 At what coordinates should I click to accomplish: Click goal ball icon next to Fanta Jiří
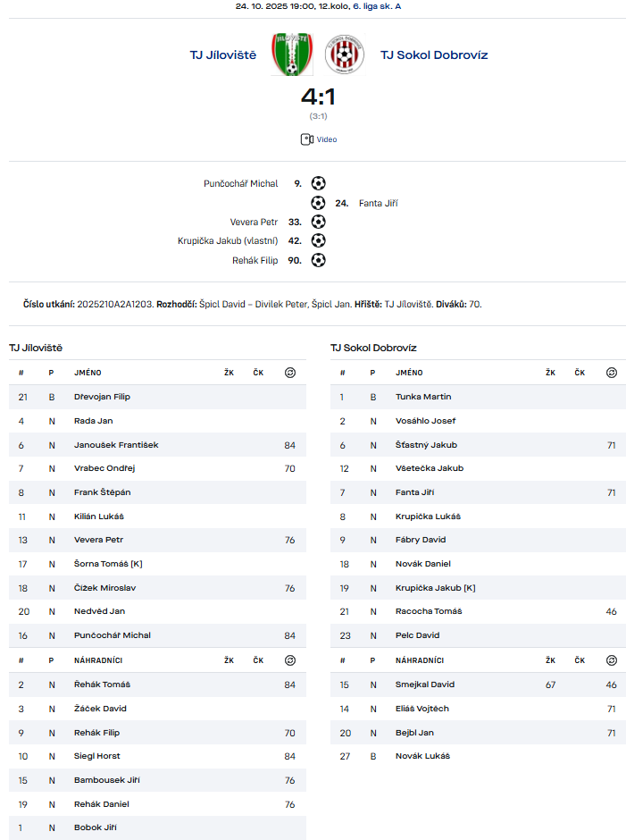click(x=318, y=203)
